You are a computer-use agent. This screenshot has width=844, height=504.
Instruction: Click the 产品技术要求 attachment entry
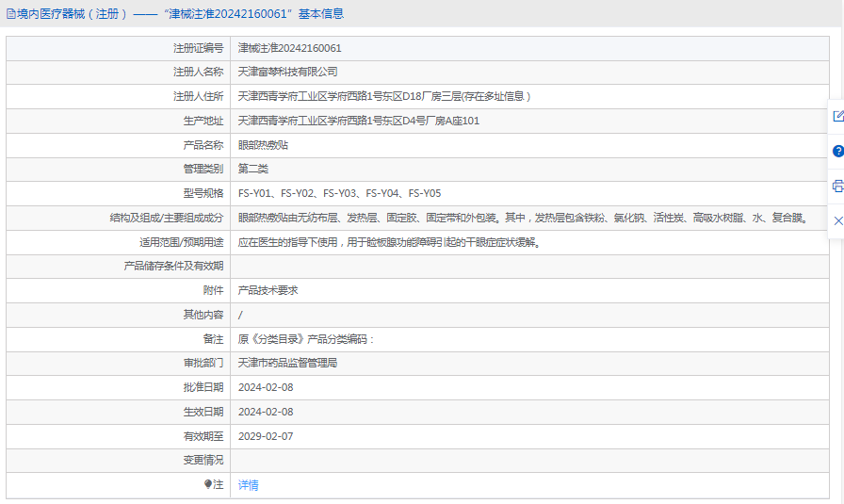[x=268, y=290]
